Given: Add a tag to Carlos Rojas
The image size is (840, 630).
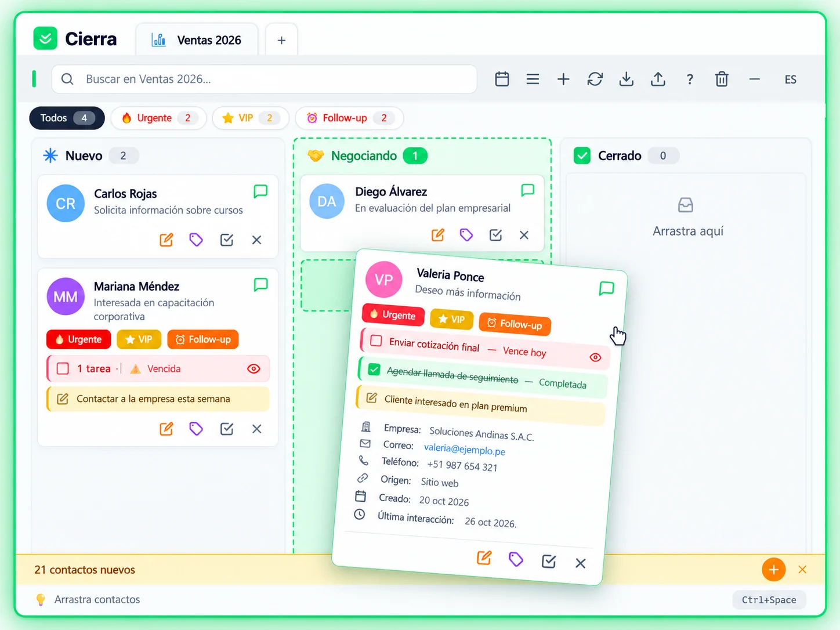Looking at the screenshot, I should (196, 240).
